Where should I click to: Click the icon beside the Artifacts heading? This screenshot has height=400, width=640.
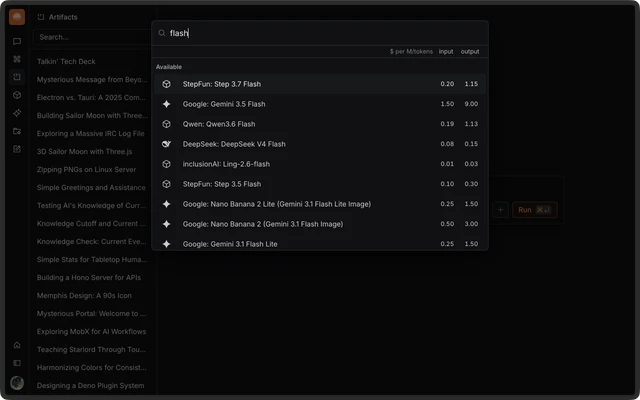point(40,17)
